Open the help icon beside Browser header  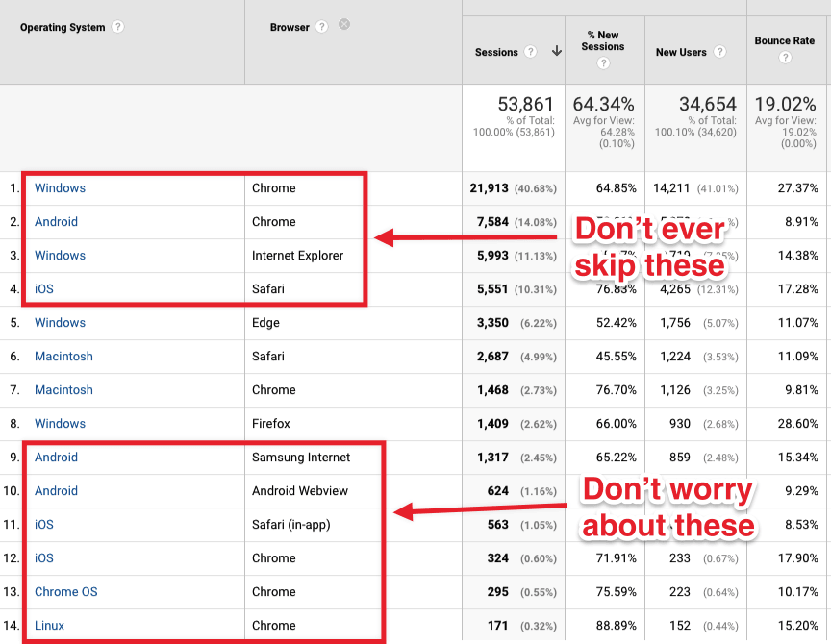321,27
